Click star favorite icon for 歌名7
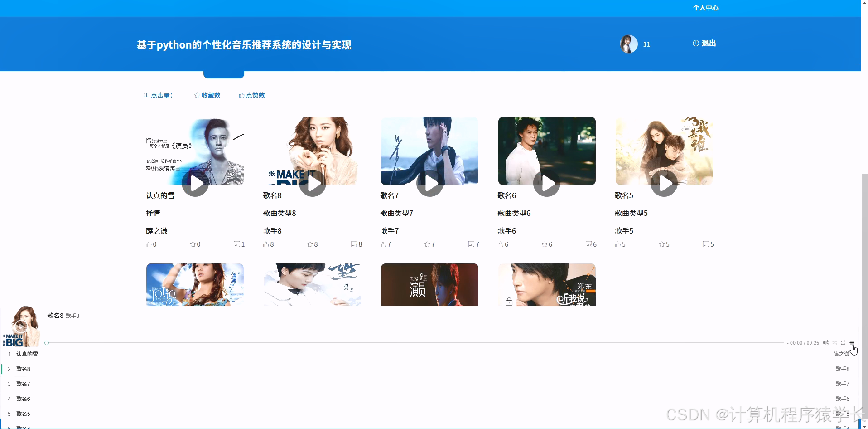 (x=427, y=244)
